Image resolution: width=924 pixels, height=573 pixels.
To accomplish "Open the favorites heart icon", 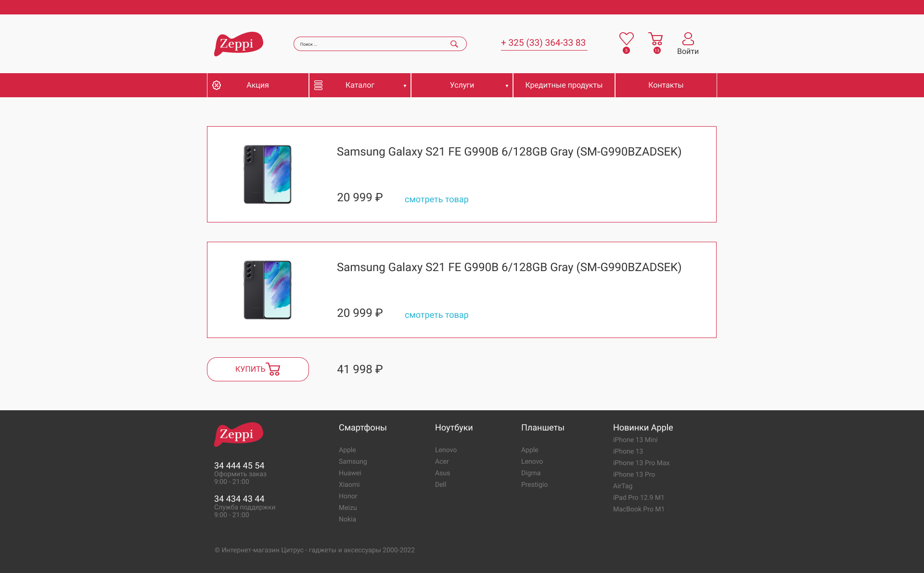I will pyautogui.click(x=626, y=39).
